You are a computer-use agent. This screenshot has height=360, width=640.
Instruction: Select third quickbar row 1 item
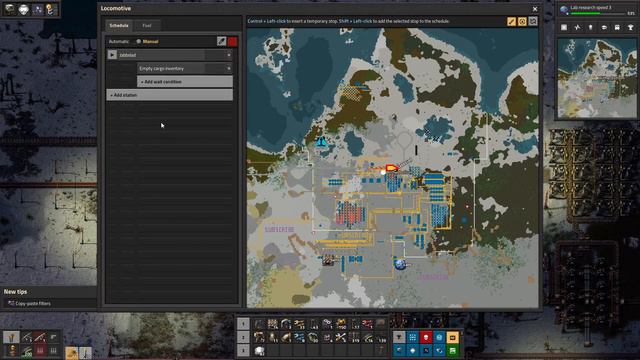pos(286,324)
